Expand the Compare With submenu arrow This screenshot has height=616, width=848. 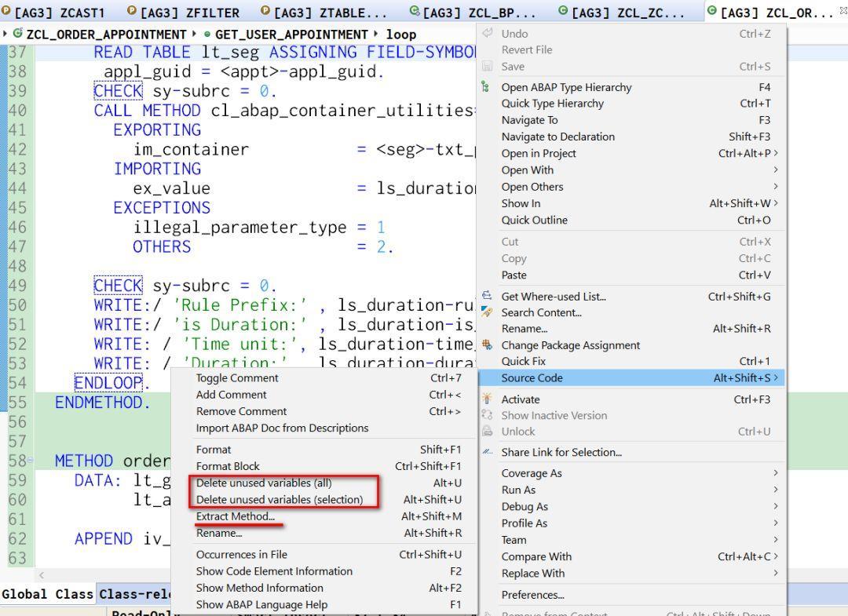point(776,556)
